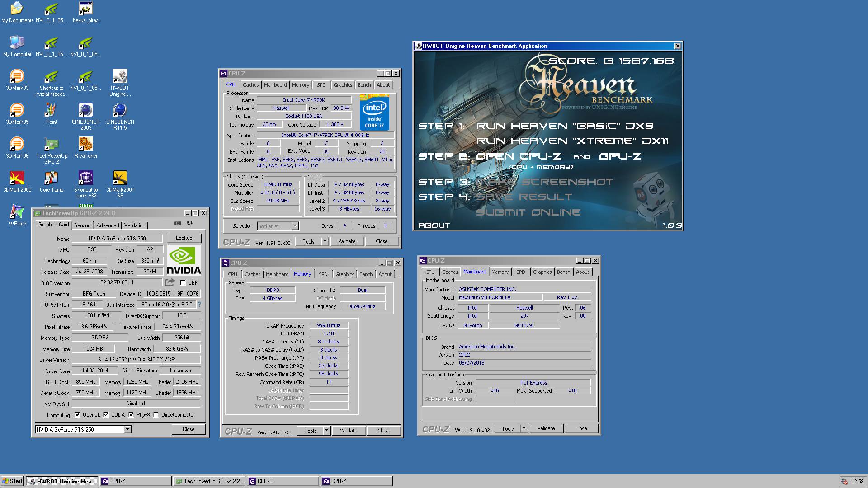Screen dimensions: 868x488
Task: Launch HWBOT Unigine desktop shortcut
Action: point(120,83)
